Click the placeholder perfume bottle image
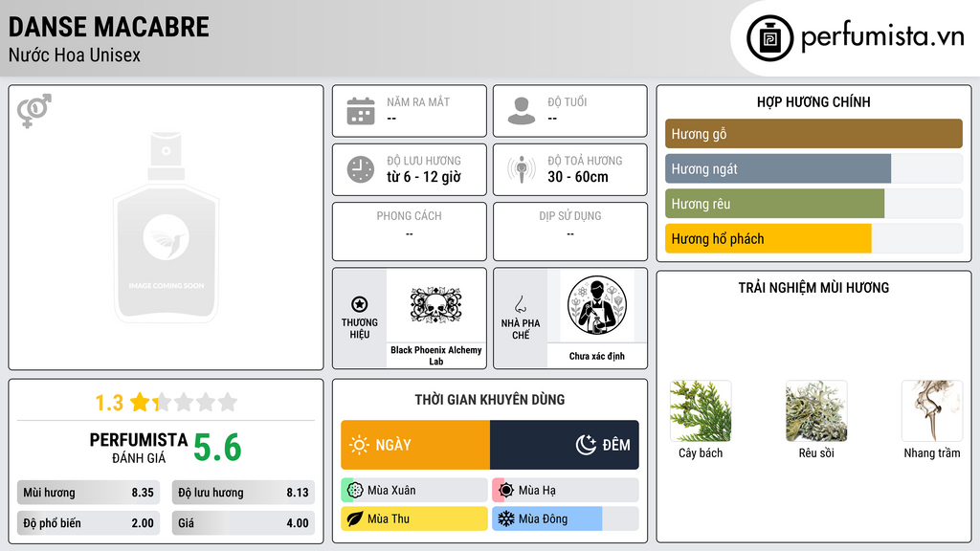980x551 pixels. point(166,228)
